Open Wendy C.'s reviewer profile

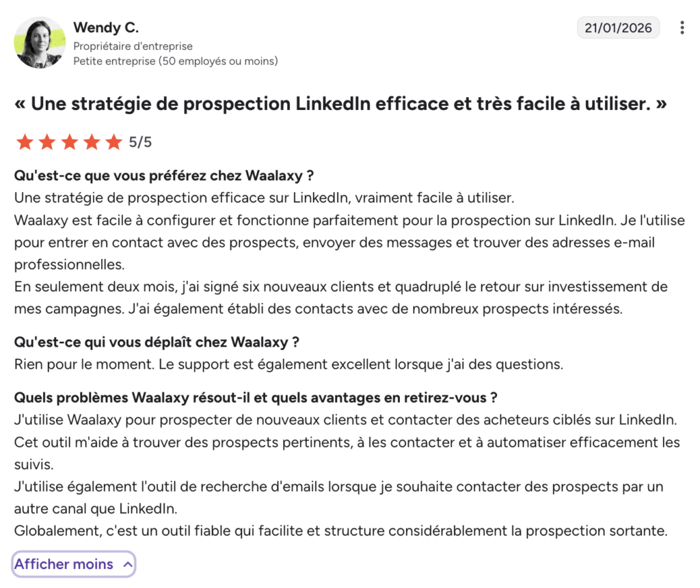pyautogui.click(x=105, y=28)
